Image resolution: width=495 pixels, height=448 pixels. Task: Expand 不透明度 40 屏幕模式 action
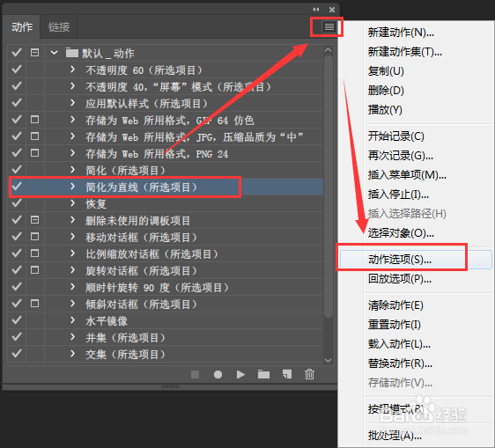[x=72, y=85]
